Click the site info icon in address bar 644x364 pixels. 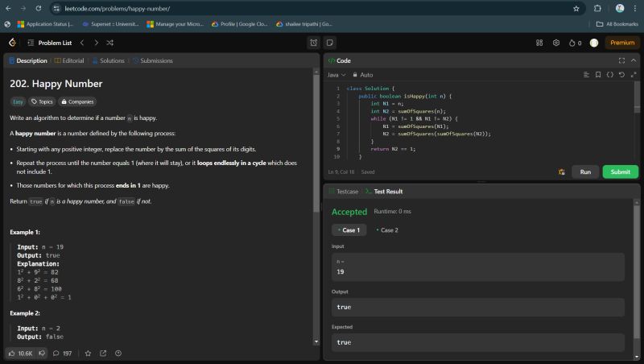[56, 8]
